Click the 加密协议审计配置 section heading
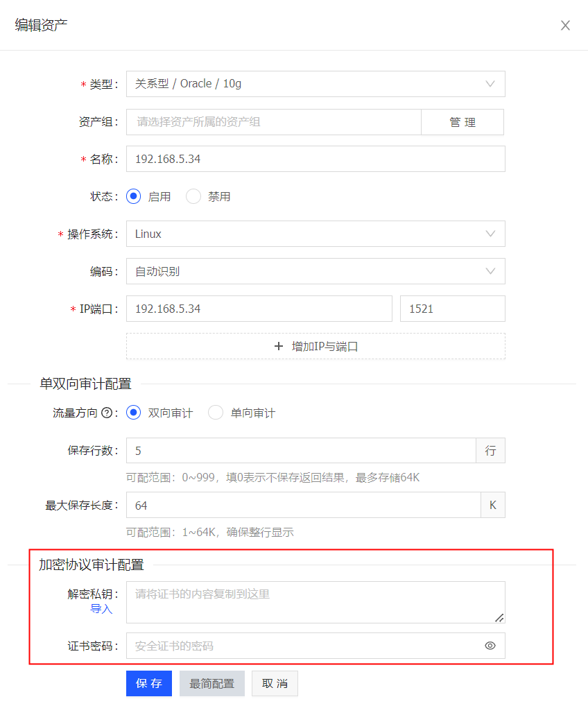Image resolution: width=588 pixels, height=715 pixels. (x=91, y=565)
